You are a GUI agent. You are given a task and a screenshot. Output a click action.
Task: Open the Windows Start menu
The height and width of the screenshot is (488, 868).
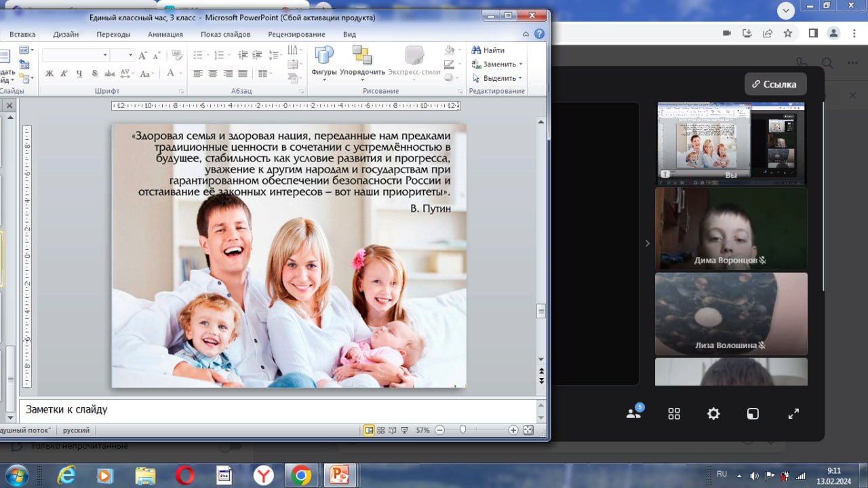pos(16,474)
